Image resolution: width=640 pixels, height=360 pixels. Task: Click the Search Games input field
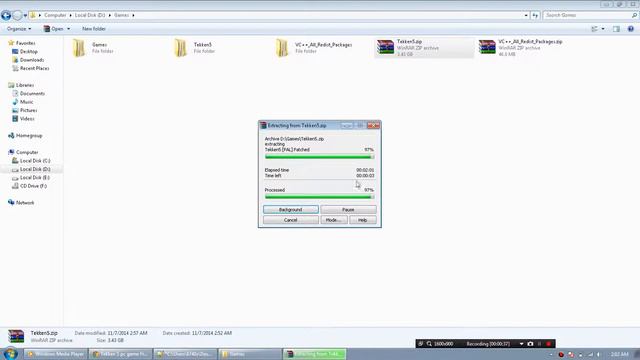click(587, 15)
